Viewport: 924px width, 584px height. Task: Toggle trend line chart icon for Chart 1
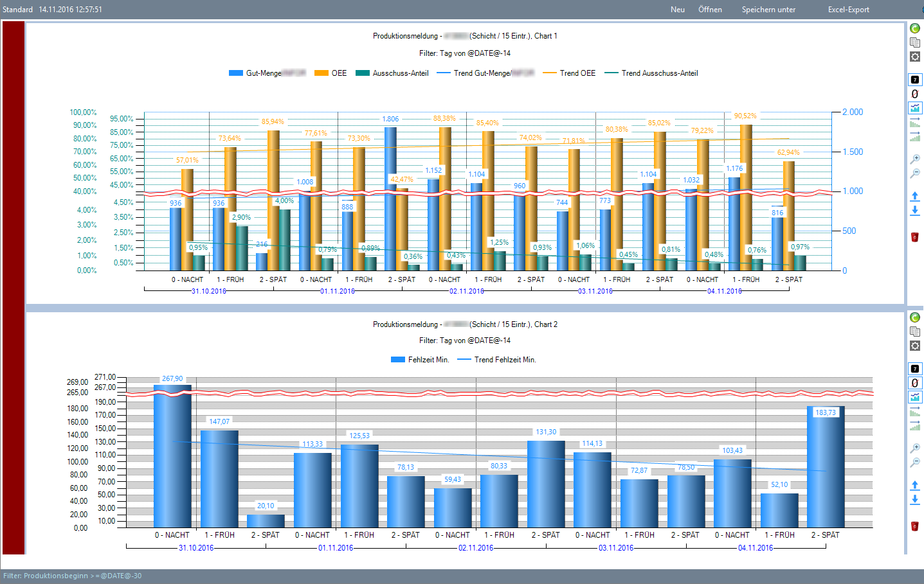coord(915,108)
